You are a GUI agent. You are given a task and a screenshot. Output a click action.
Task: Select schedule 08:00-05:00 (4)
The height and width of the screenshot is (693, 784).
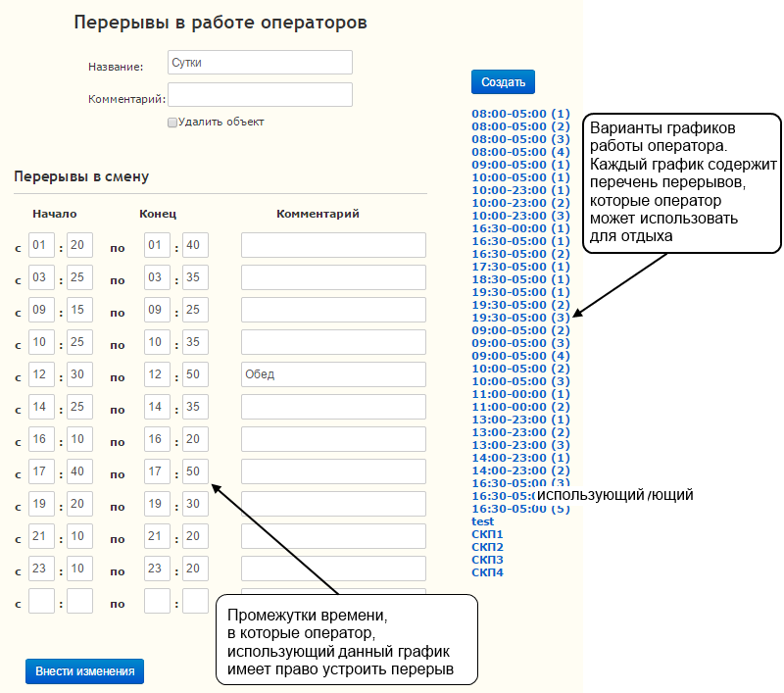pos(521,152)
